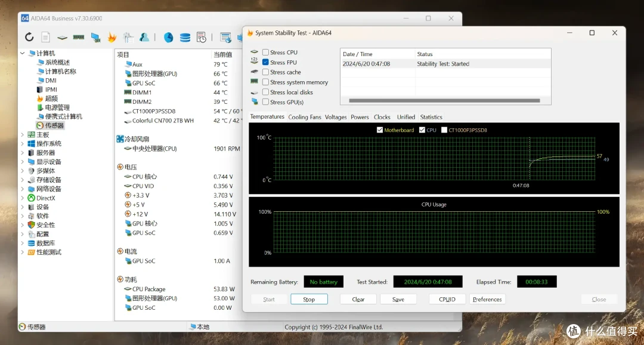Click the DirectX Xbox icon in tree
Image resolution: width=644 pixels, height=345 pixels.
31,198
